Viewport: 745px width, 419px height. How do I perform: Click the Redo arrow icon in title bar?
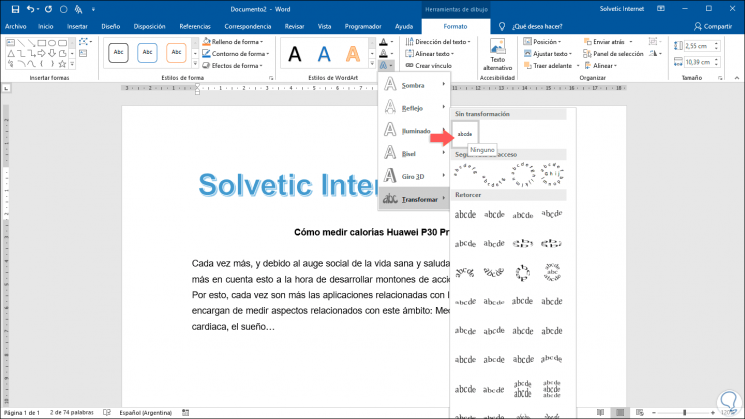click(x=48, y=9)
